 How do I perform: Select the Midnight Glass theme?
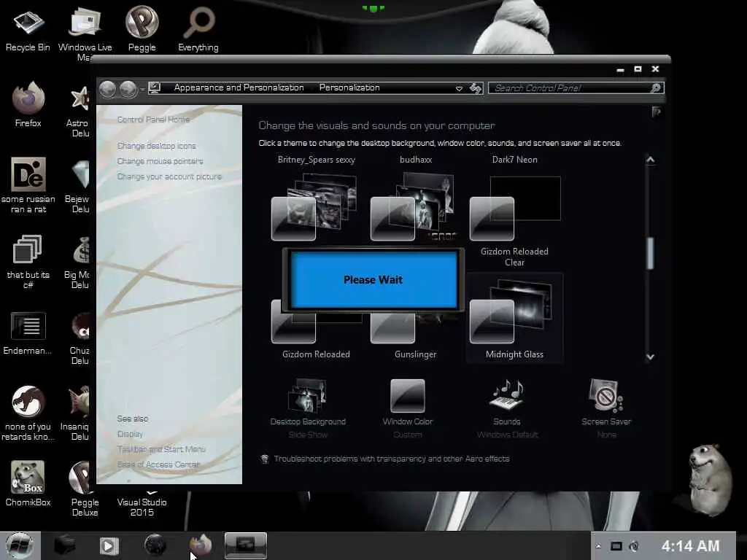(x=514, y=318)
